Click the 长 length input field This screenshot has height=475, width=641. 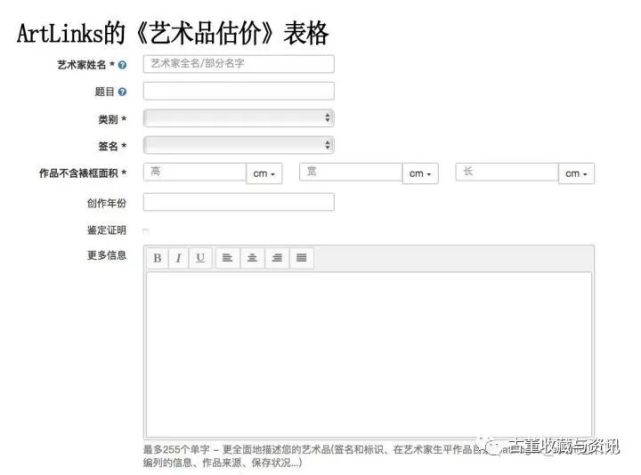tap(507, 172)
